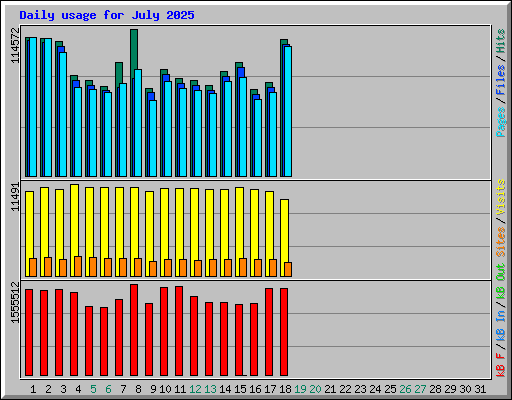Screen dimensions: 512x400
Task: Click the red kB bar for day 11
Action: [179, 331]
